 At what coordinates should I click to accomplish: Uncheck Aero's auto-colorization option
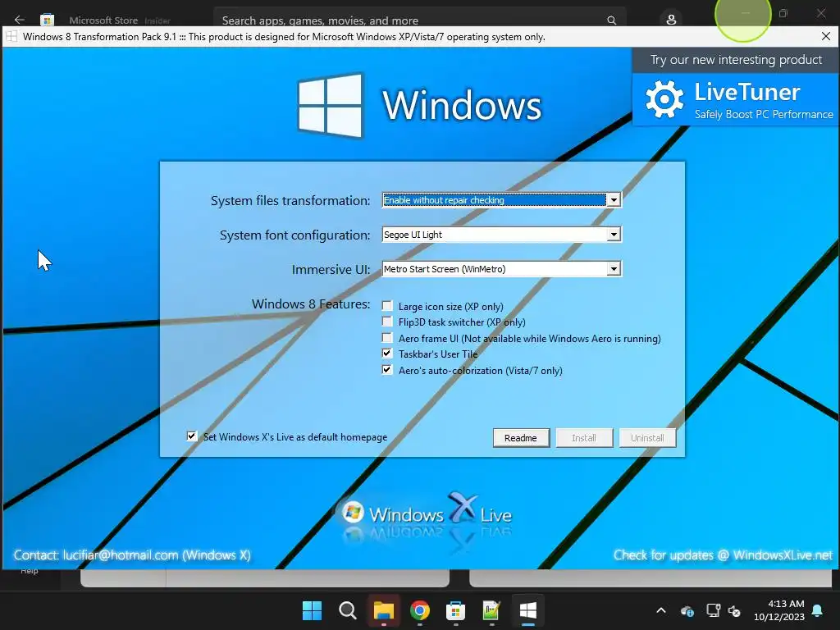(x=387, y=370)
